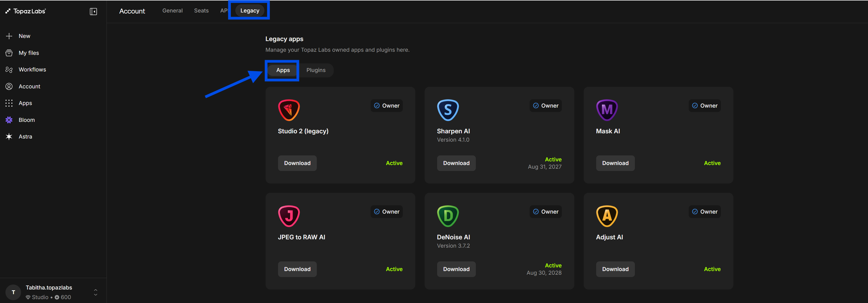This screenshot has height=303, width=868.
Task: Download JPEG to RAW AI
Action: click(297, 269)
